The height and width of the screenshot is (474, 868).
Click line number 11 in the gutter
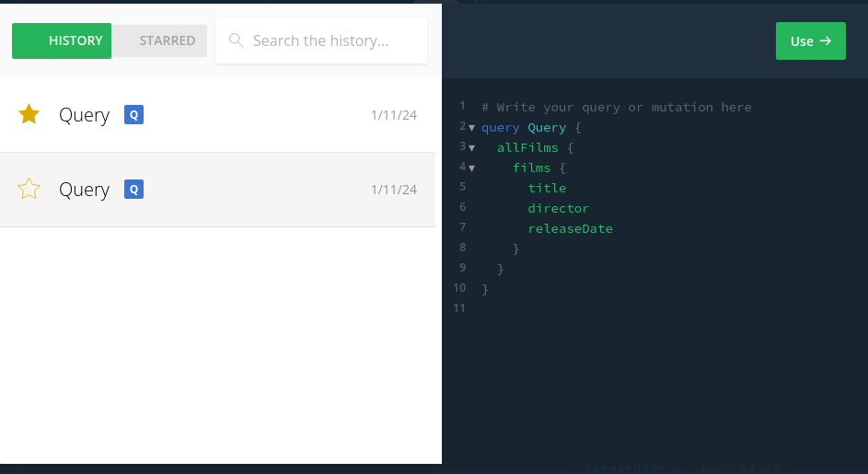[x=459, y=307]
